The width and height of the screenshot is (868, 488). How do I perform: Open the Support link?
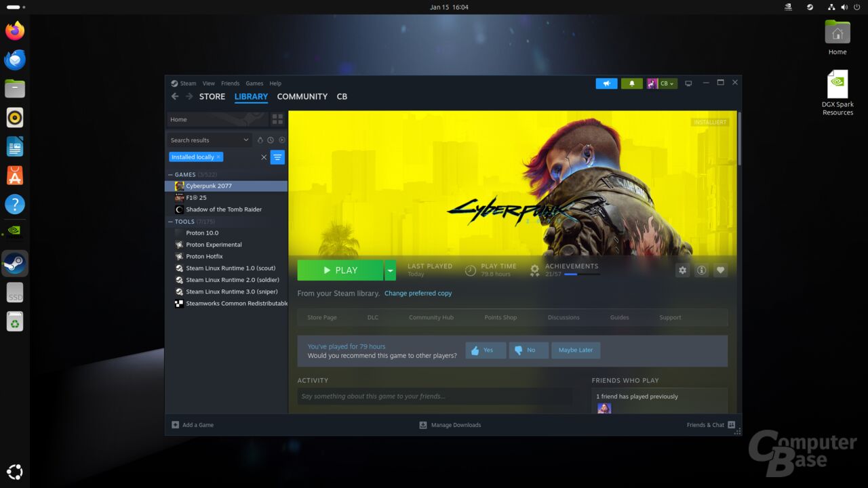[x=670, y=317]
